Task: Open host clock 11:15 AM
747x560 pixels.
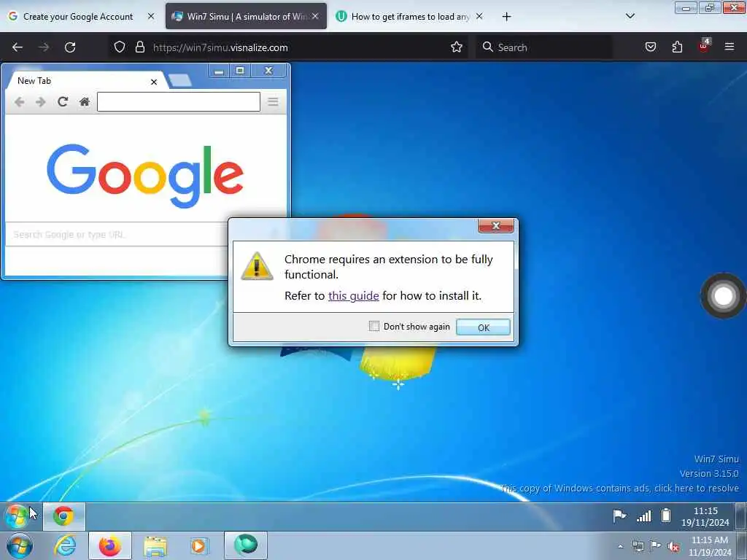Action: coord(709,546)
